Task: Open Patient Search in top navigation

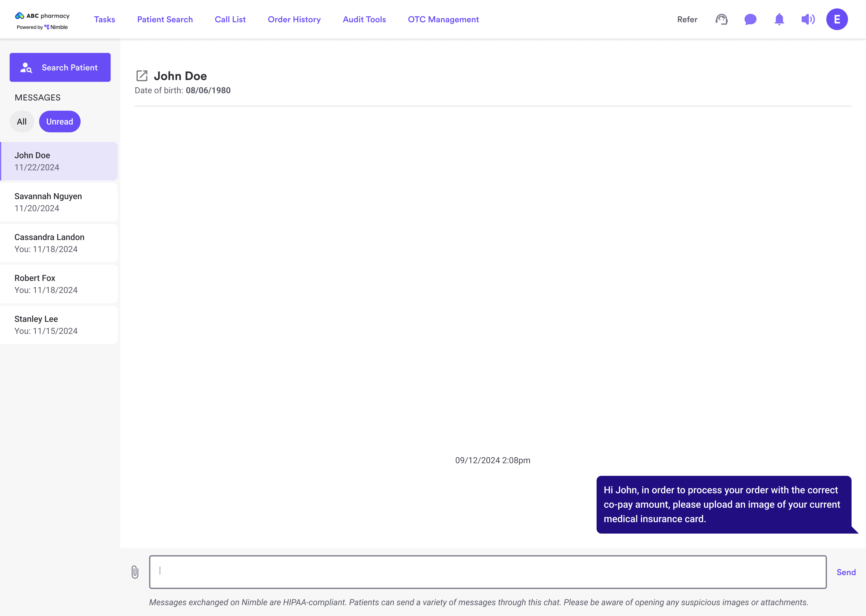Action: pyautogui.click(x=165, y=19)
